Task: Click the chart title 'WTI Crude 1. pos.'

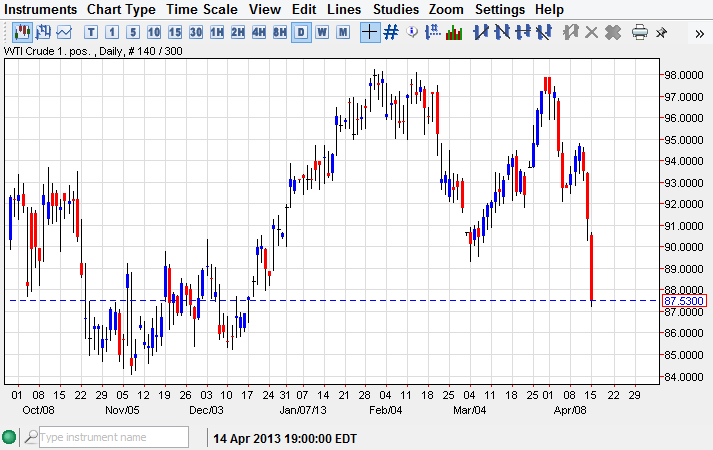Action: 47,51
